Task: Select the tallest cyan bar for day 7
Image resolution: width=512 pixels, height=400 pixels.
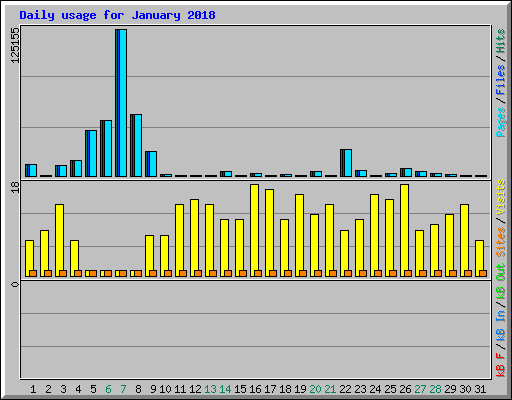Action: (x=121, y=103)
